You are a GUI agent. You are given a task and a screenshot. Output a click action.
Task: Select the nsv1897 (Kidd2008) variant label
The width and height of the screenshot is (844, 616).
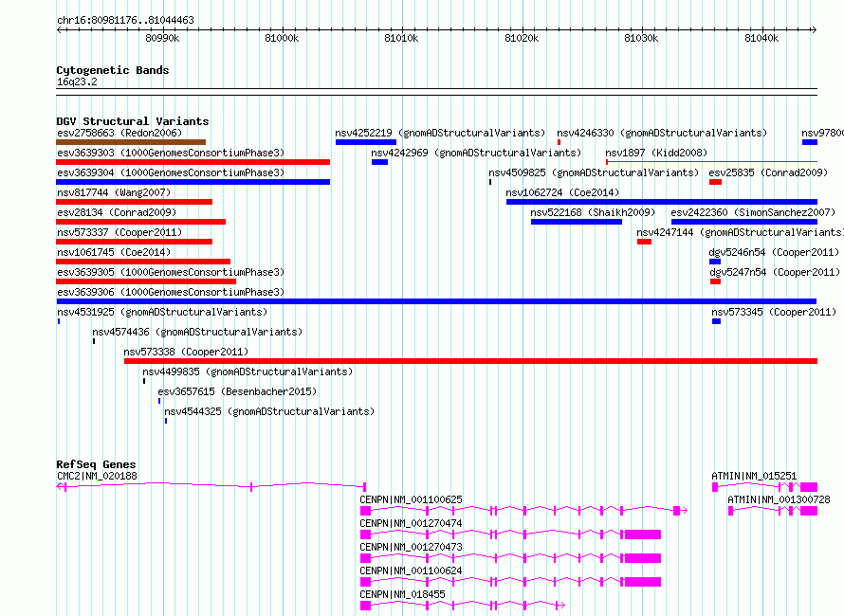[656, 153]
